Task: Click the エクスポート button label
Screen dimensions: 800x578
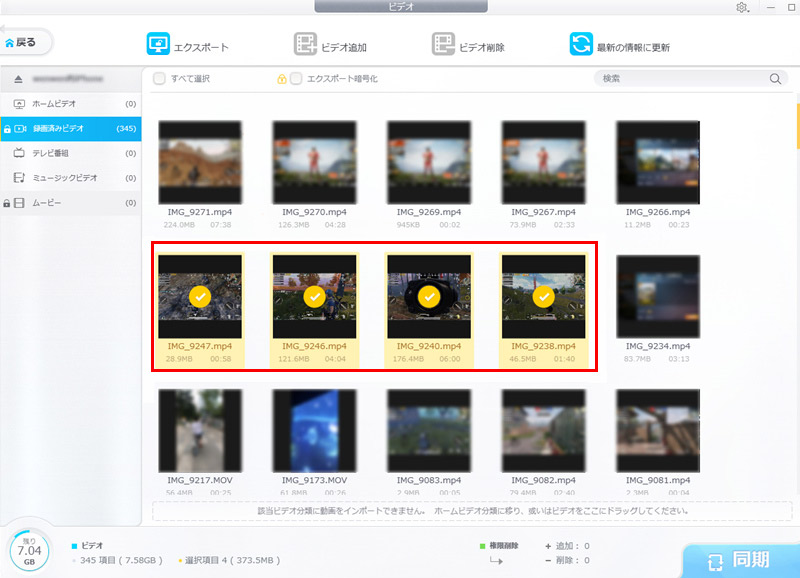Action: click(201, 47)
